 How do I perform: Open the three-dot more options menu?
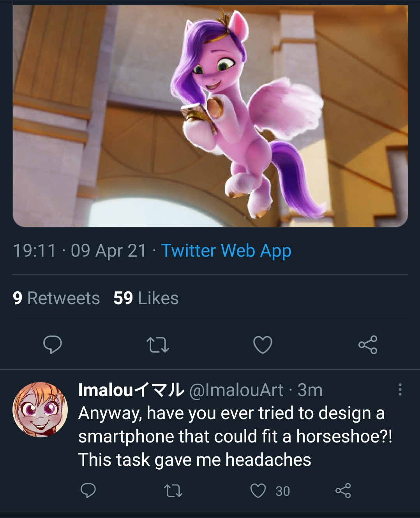coord(400,389)
